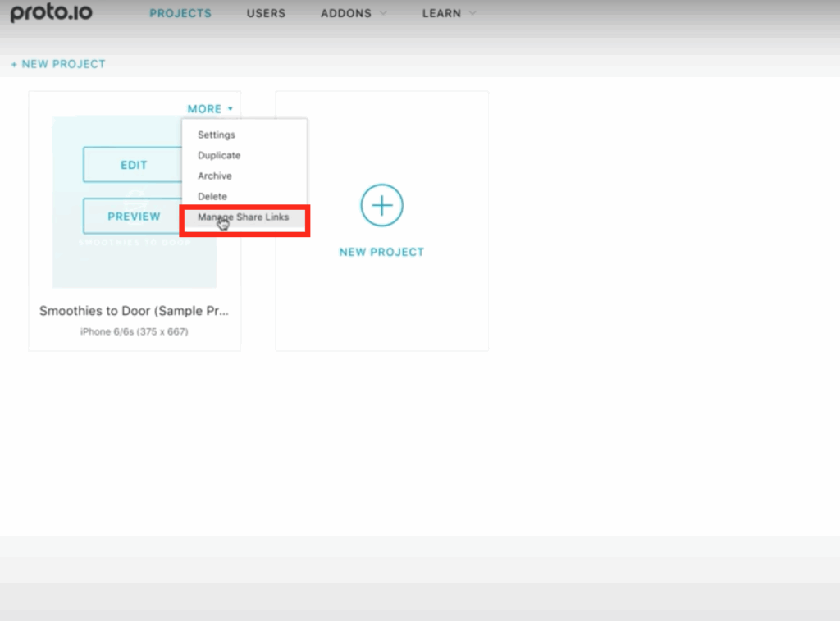Expand the LEARN dropdown menu
Screen dimensions: 840x621
(x=441, y=13)
